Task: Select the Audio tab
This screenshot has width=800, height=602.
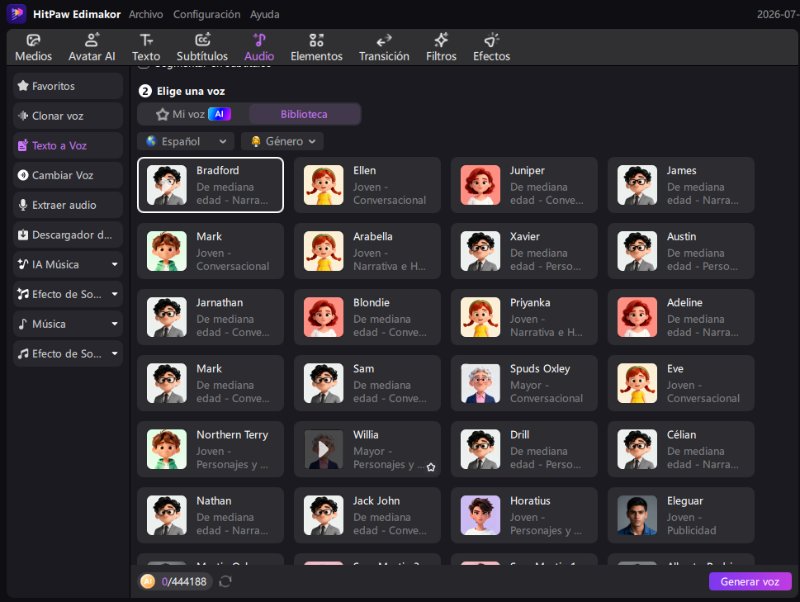Action: pos(259,47)
